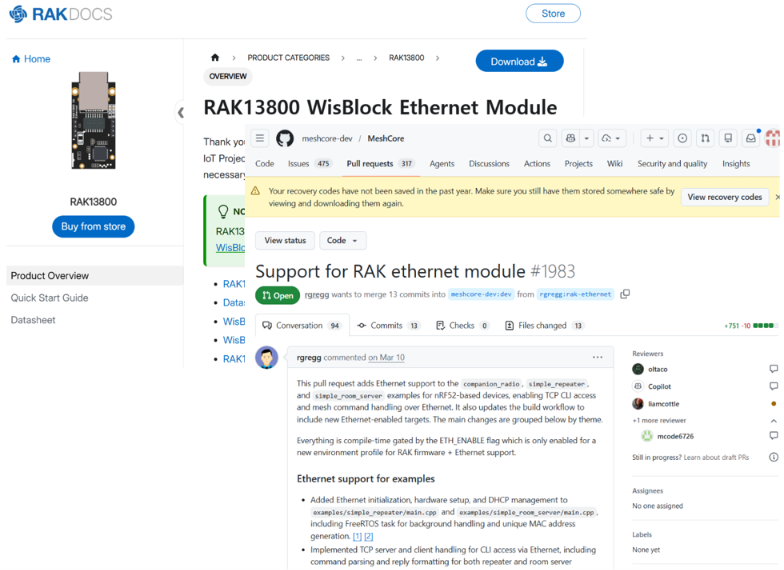Open the notifications inbox icon
Screen dimensions: 784x570
(751, 138)
